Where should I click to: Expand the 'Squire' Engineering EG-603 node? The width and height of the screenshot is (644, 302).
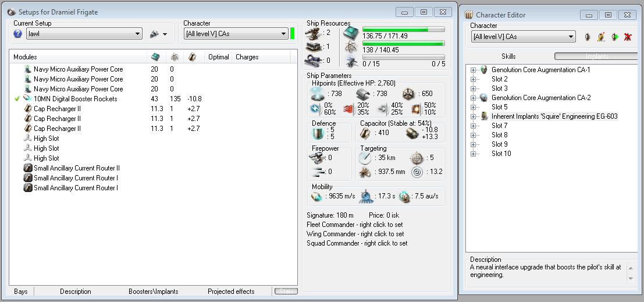(x=473, y=117)
